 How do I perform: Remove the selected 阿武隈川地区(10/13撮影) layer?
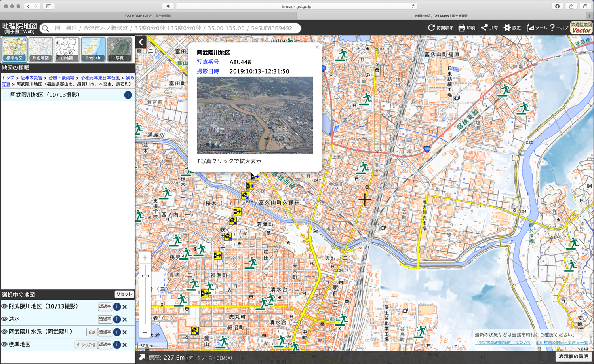[125, 307]
